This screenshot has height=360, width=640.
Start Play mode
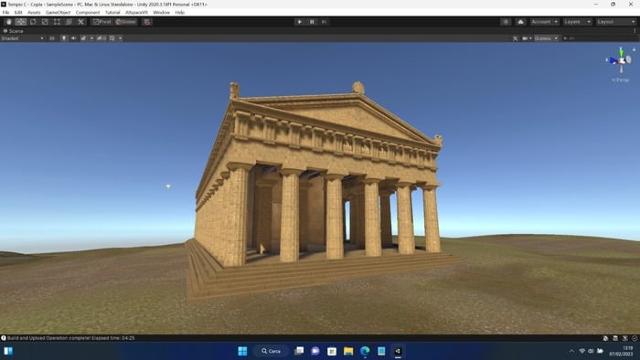click(300, 22)
